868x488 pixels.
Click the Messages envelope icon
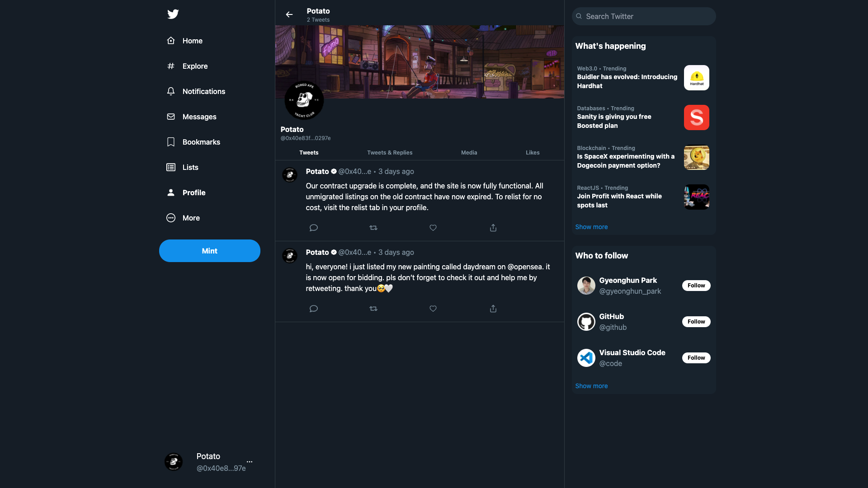coord(171,116)
